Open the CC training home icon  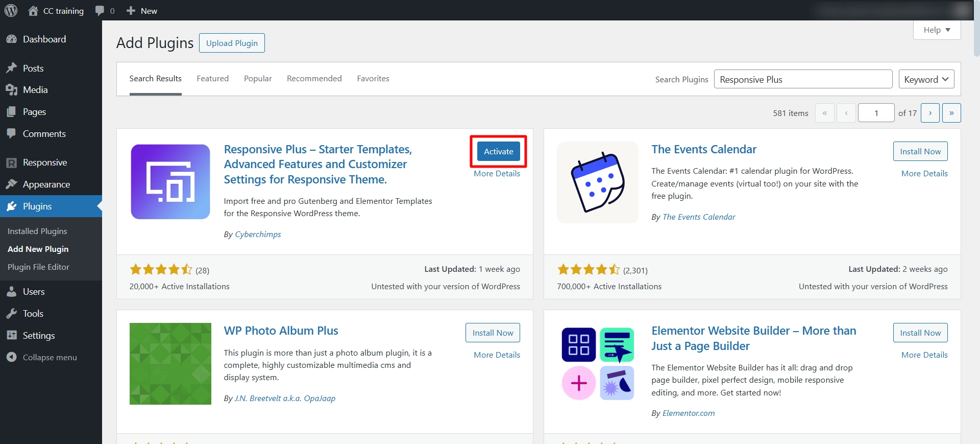33,11
